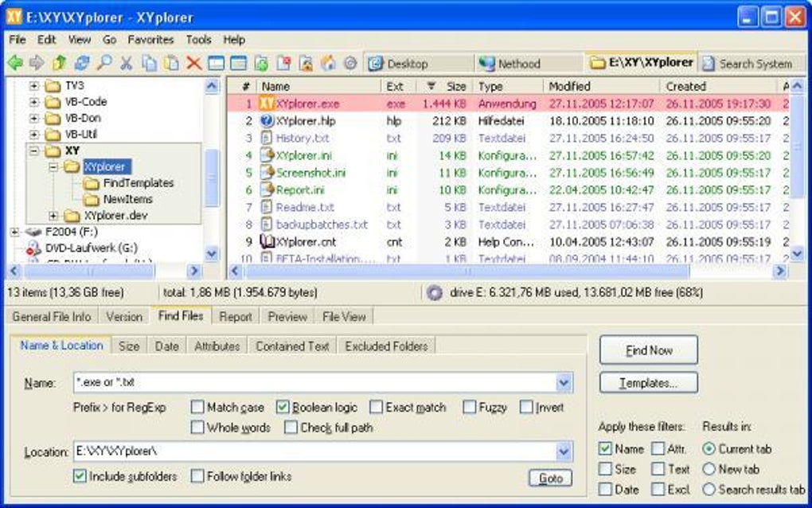Image resolution: width=812 pixels, height=508 pixels.
Task: Uncheck Include subfolders
Action: point(80,476)
